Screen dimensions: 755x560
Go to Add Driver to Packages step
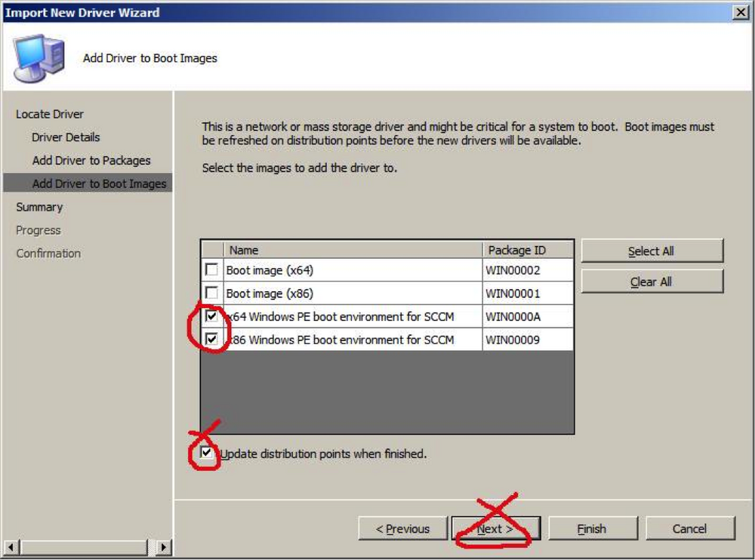click(x=91, y=160)
